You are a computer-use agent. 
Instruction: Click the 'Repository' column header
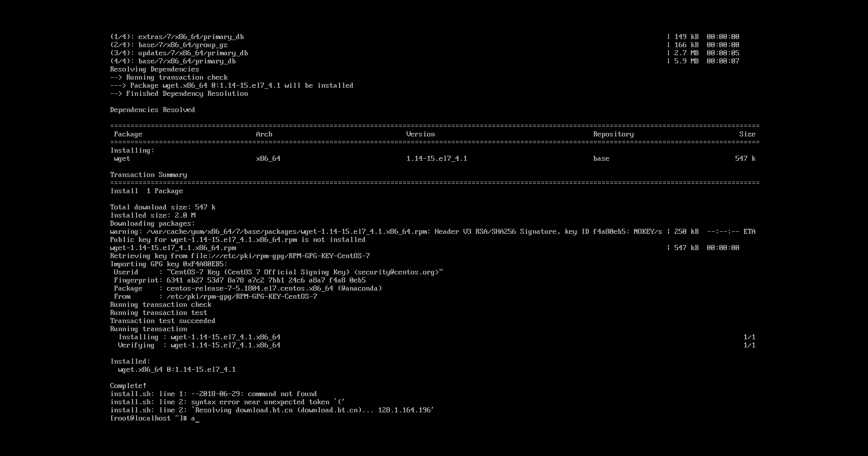pyautogui.click(x=614, y=134)
